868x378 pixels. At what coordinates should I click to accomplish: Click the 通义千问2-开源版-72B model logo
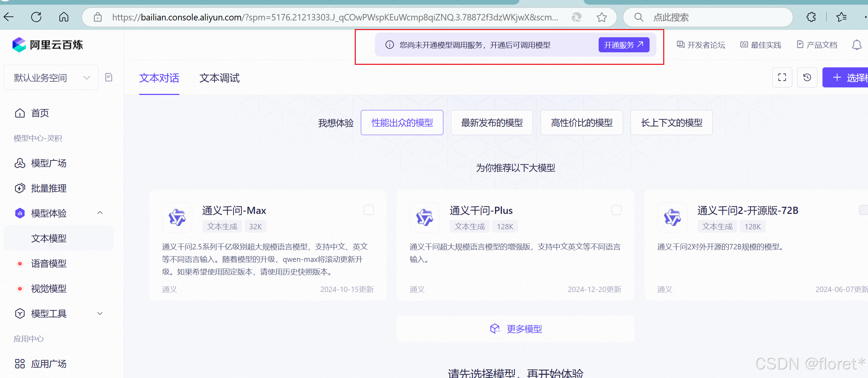(x=672, y=217)
